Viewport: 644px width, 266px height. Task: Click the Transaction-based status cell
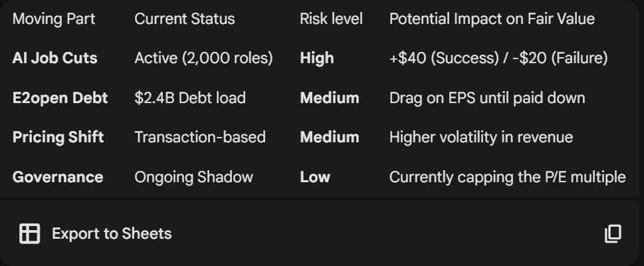[x=199, y=138]
